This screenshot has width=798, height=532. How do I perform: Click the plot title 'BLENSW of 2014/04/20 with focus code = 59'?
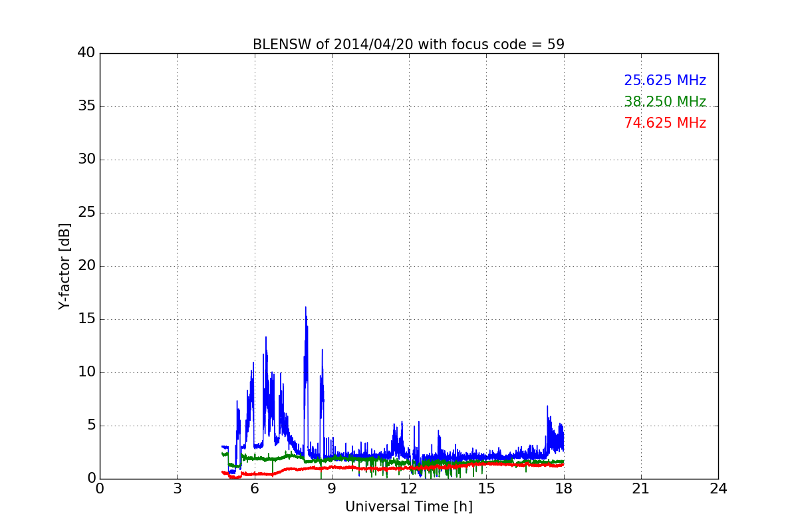[x=408, y=45]
